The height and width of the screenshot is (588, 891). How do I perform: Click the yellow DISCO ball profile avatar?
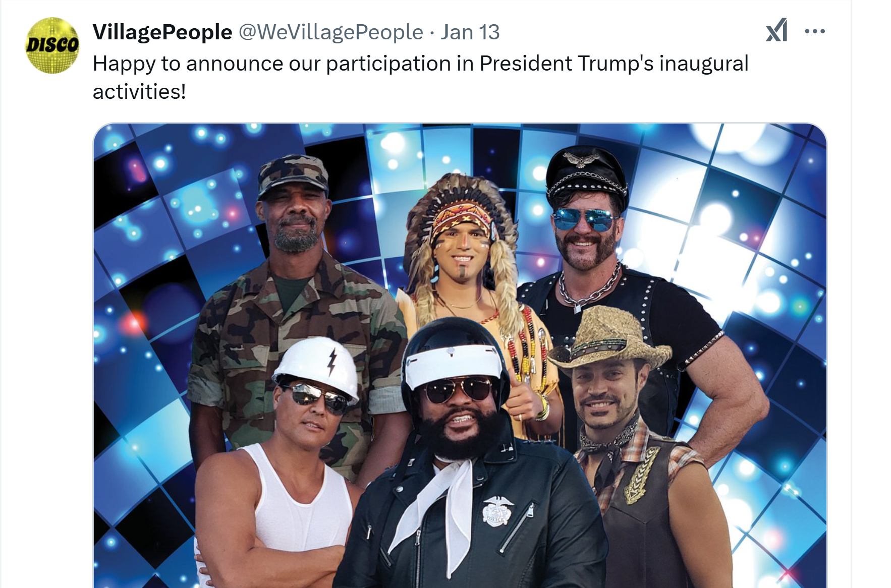(52, 45)
